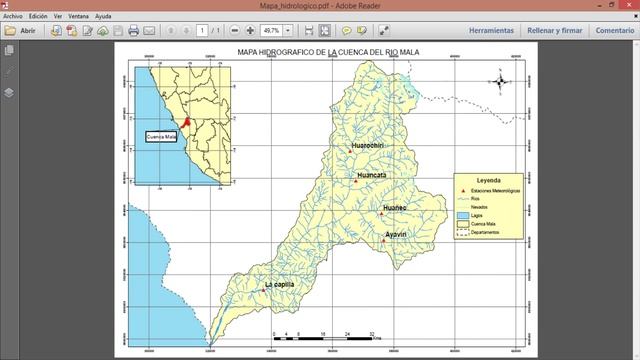Click the Abrir open-file button

click(x=20, y=31)
